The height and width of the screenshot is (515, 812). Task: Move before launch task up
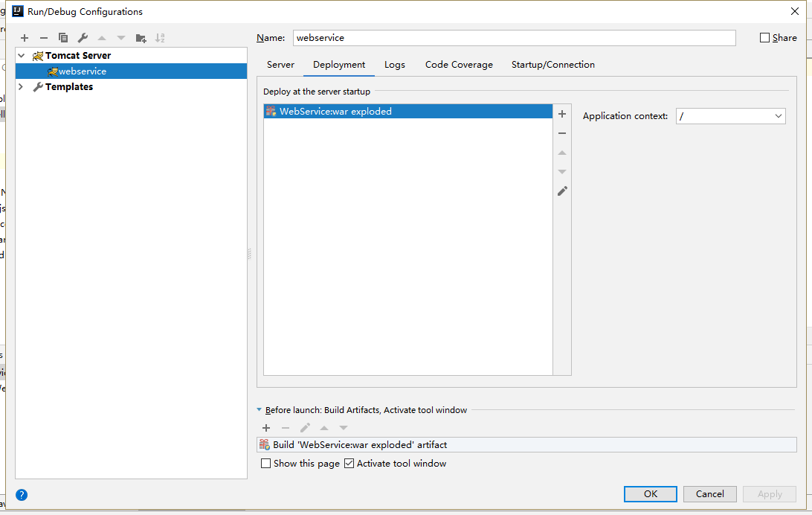coord(324,428)
